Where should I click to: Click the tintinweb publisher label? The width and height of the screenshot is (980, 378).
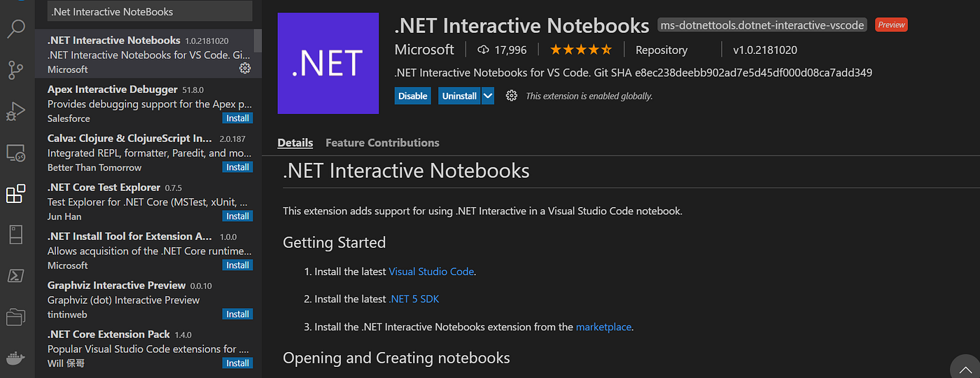point(66,314)
